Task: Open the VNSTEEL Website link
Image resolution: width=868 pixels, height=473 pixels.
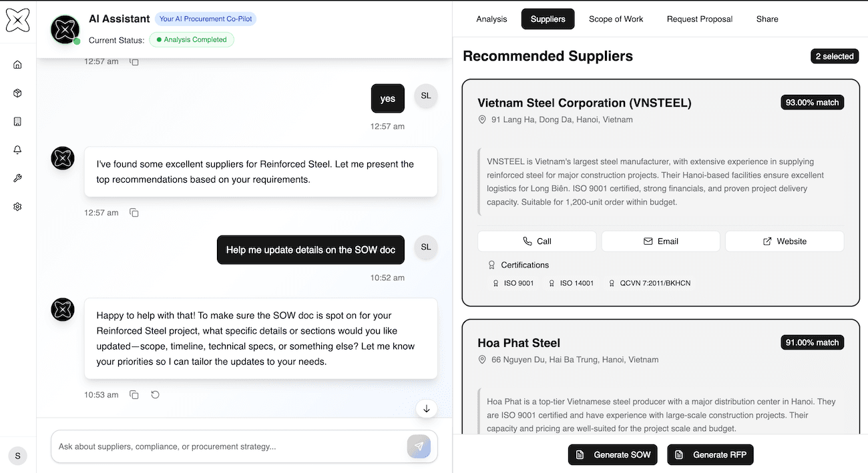Action: pos(785,242)
